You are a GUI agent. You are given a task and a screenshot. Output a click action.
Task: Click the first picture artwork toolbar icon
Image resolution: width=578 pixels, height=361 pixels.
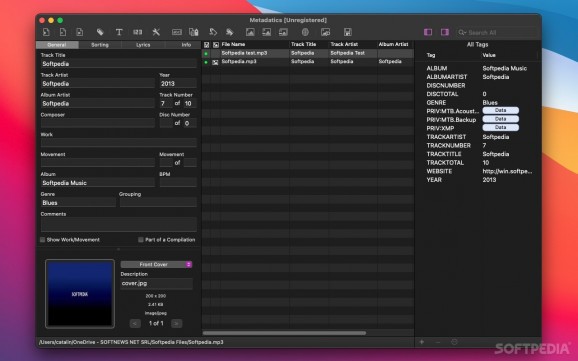[250, 32]
